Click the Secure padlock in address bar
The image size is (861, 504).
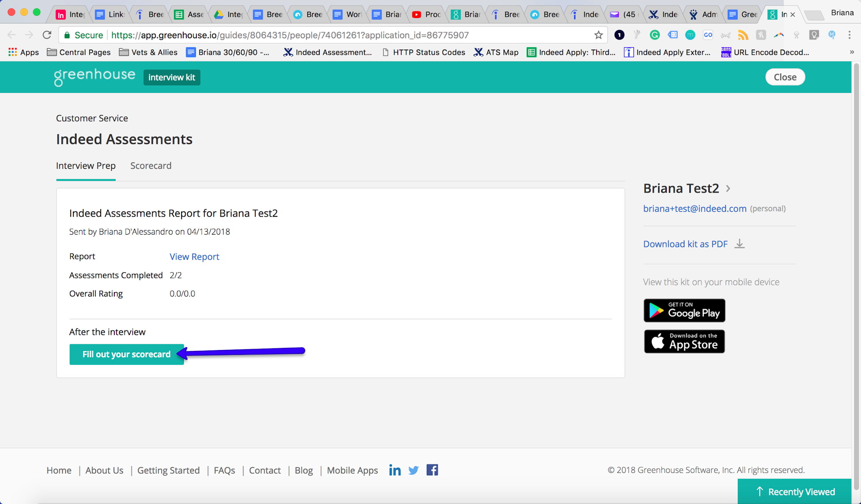pos(67,35)
